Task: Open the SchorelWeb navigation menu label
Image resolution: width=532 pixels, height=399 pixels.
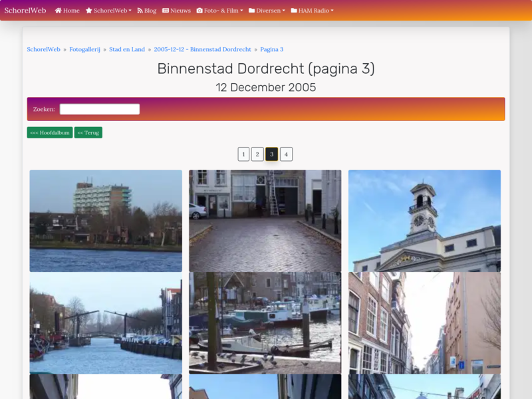Action: click(110, 11)
